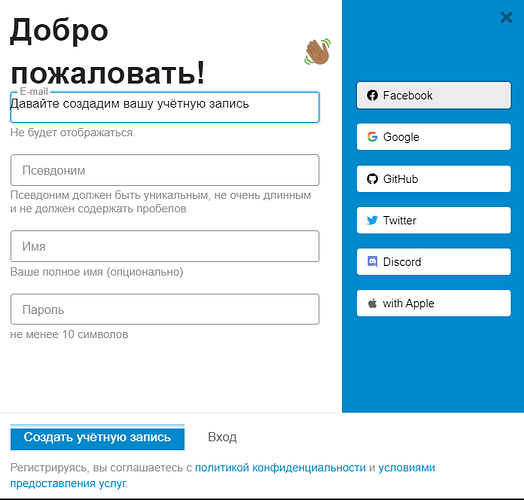
Task: Click the Google G logo icon
Action: point(372,137)
